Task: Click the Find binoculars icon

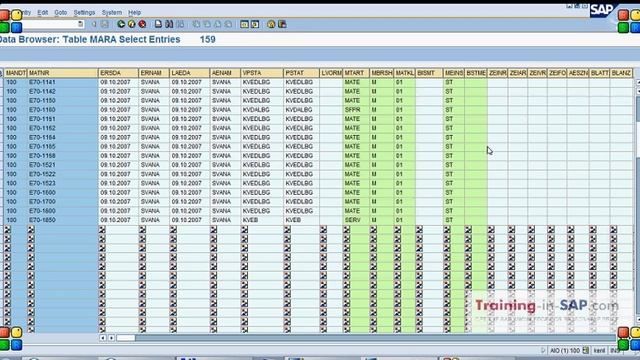Action: 169,24
